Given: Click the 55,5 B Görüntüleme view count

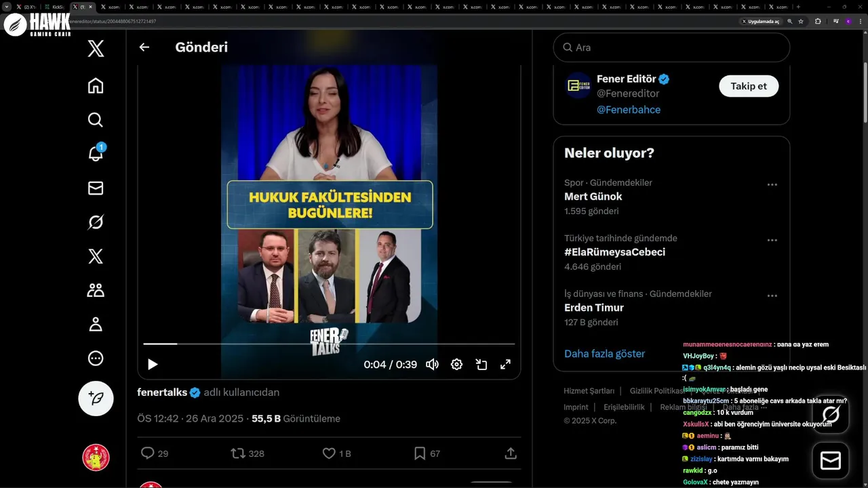Looking at the screenshot, I should click(x=296, y=419).
